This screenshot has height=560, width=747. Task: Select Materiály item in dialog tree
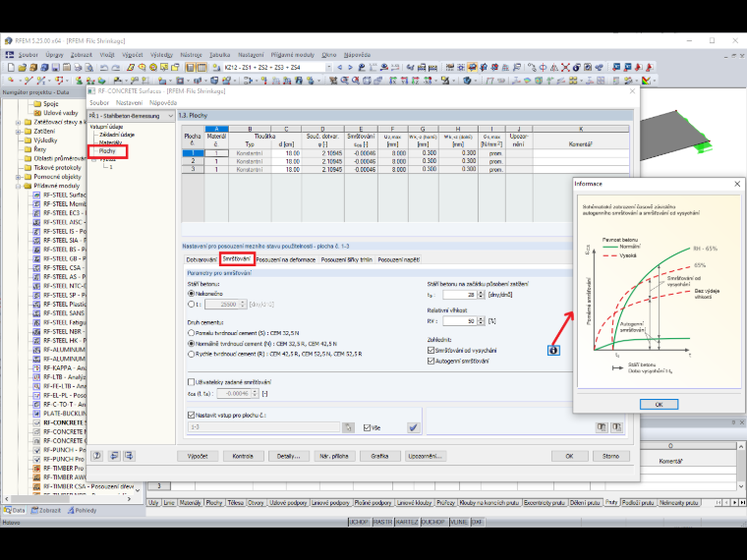[110, 142]
